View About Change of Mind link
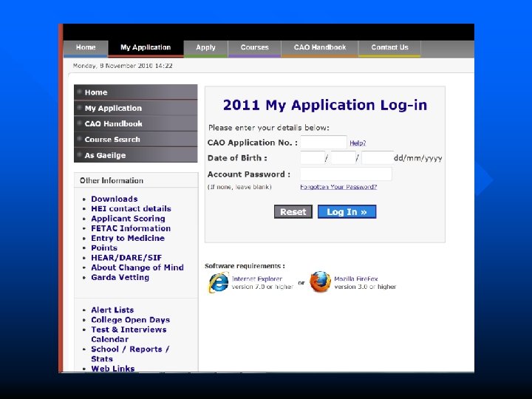Image resolution: width=532 pixels, height=399 pixels. coord(137,267)
